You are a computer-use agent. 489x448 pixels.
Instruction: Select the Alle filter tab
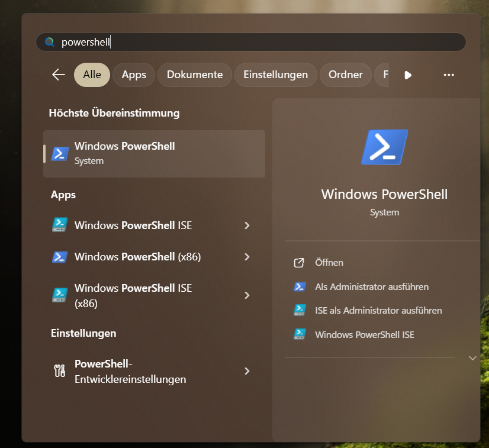pyautogui.click(x=92, y=75)
